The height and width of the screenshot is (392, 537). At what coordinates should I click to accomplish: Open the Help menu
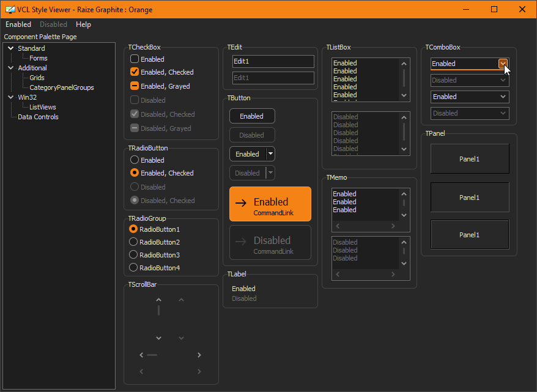coord(83,24)
